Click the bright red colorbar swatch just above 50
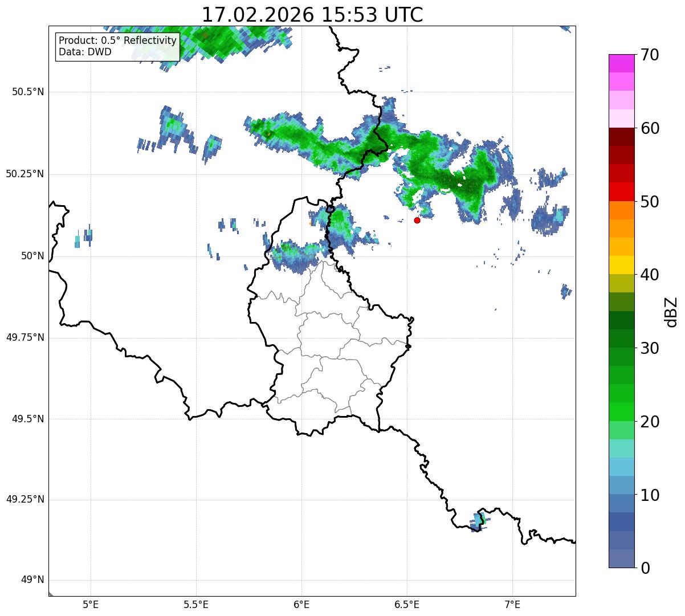 [622, 192]
